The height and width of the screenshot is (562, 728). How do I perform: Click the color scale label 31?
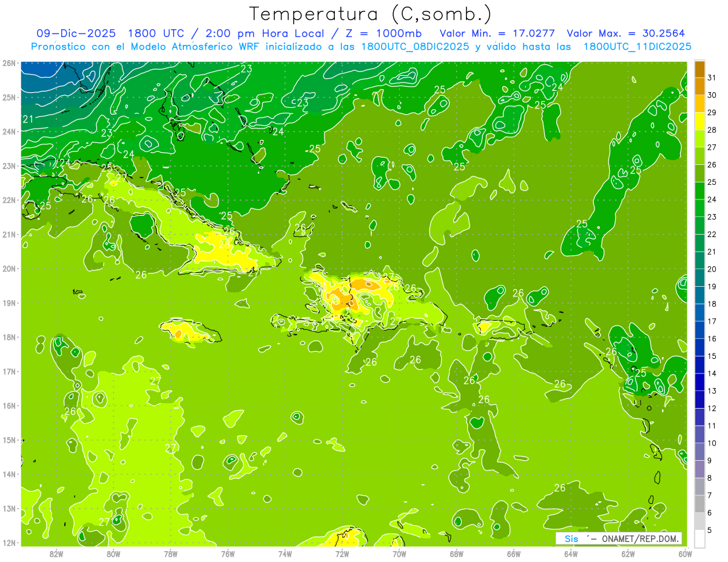(x=712, y=78)
